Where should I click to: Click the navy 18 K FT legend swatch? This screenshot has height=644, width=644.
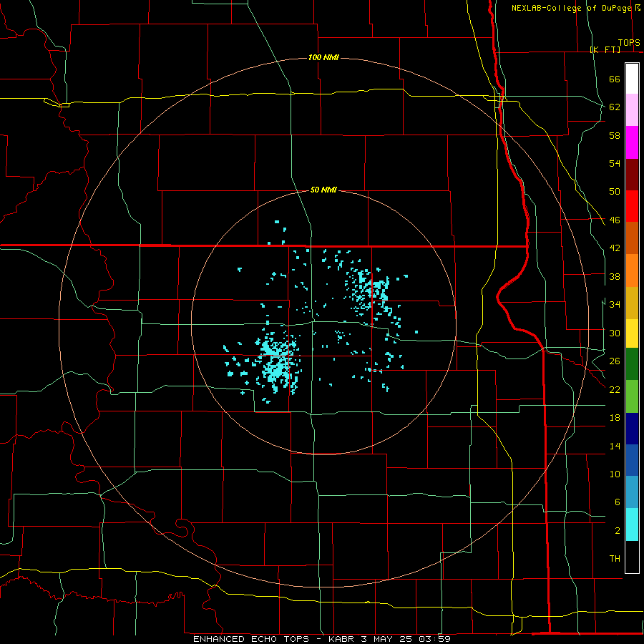pos(632,429)
